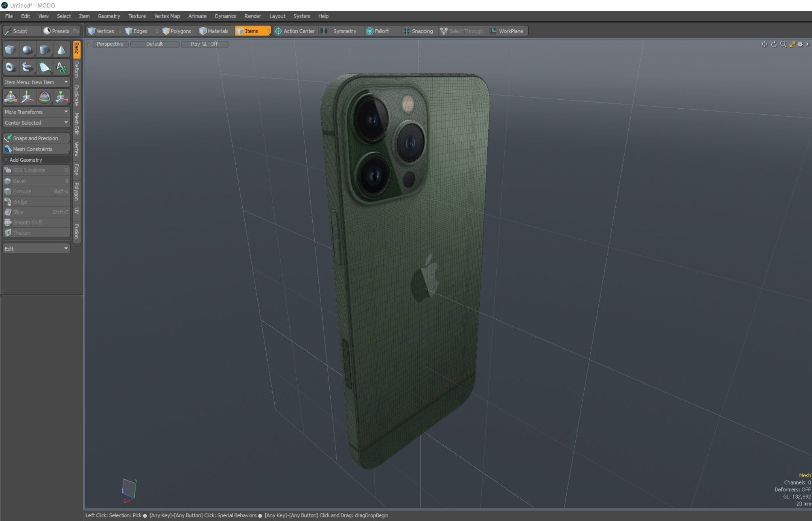The height and width of the screenshot is (521, 812).
Task: Switch to the Duplicate vertical tab
Action: (x=77, y=96)
